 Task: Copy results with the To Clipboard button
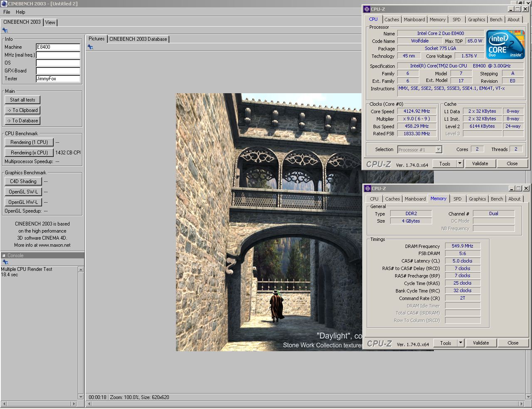tap(22, 110)
